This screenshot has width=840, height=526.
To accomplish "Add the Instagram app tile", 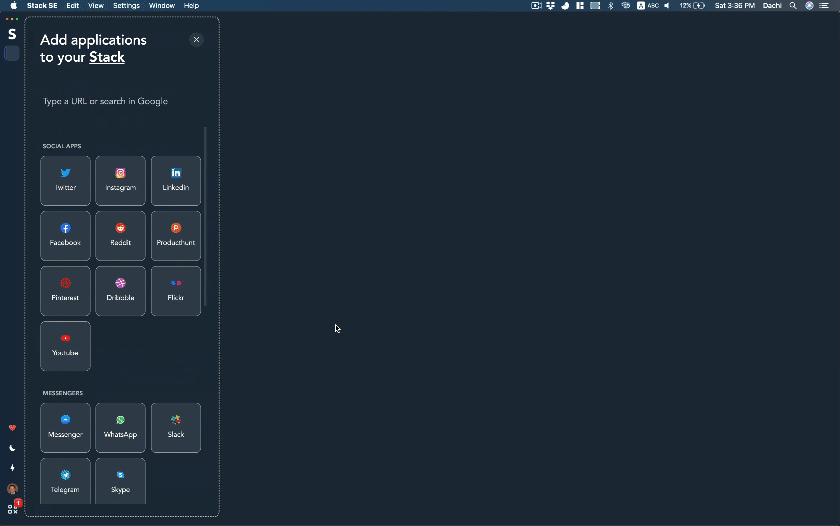I will pos(121,181).
